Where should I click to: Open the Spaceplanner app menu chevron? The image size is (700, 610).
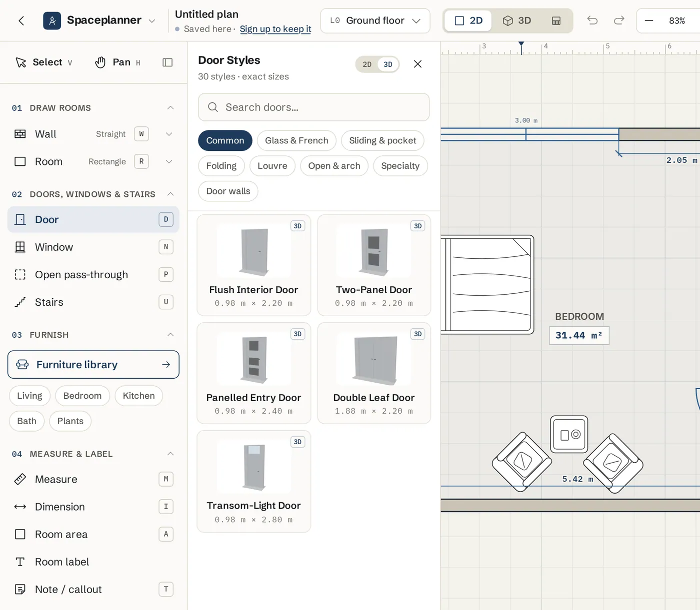point(152,21)
